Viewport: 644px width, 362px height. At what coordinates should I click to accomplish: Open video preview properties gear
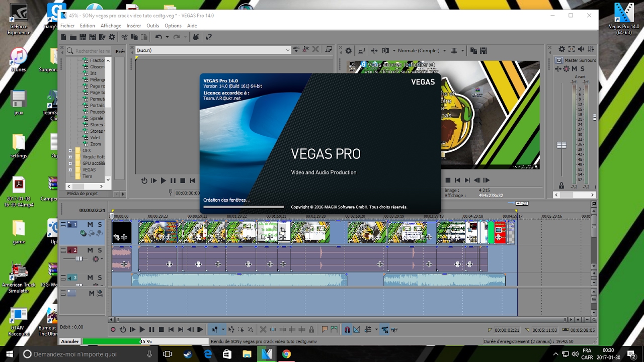point(349,51)
